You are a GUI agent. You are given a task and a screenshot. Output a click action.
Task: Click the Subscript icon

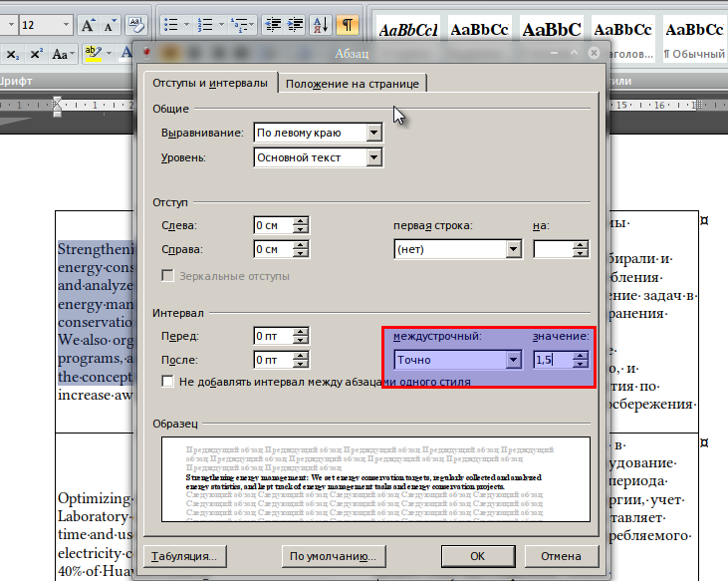(13, 54)
